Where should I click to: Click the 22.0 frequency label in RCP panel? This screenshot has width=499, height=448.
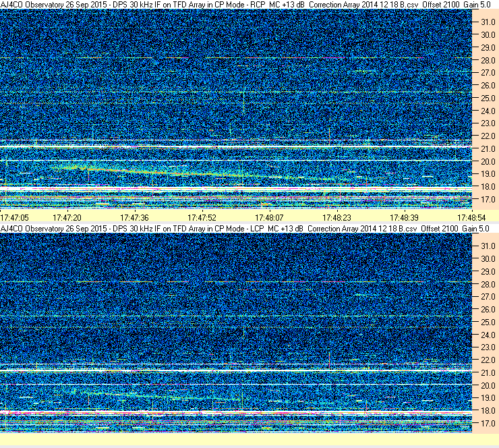pos(488,136)
